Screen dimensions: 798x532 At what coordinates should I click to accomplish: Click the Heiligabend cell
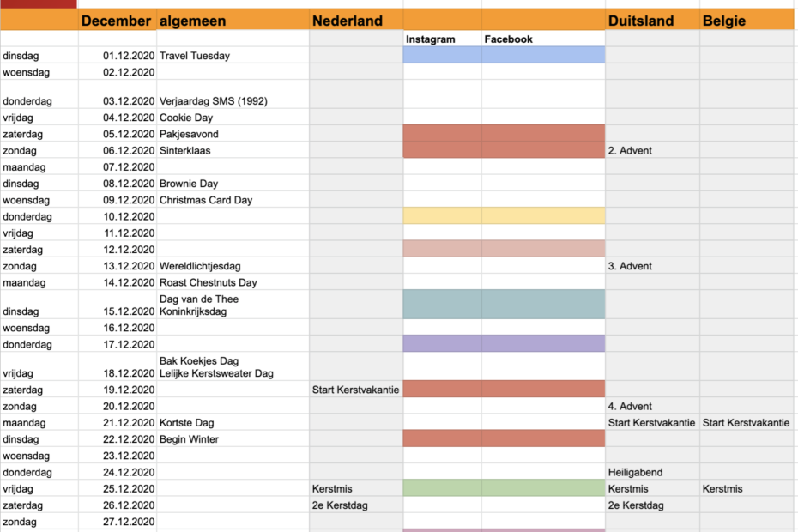click(x=652, y=472)
